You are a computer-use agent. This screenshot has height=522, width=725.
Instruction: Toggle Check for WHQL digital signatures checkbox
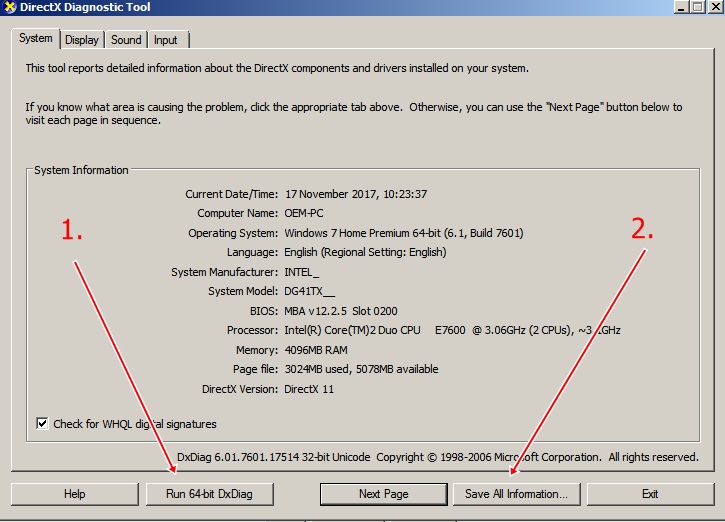pos(42,424)
